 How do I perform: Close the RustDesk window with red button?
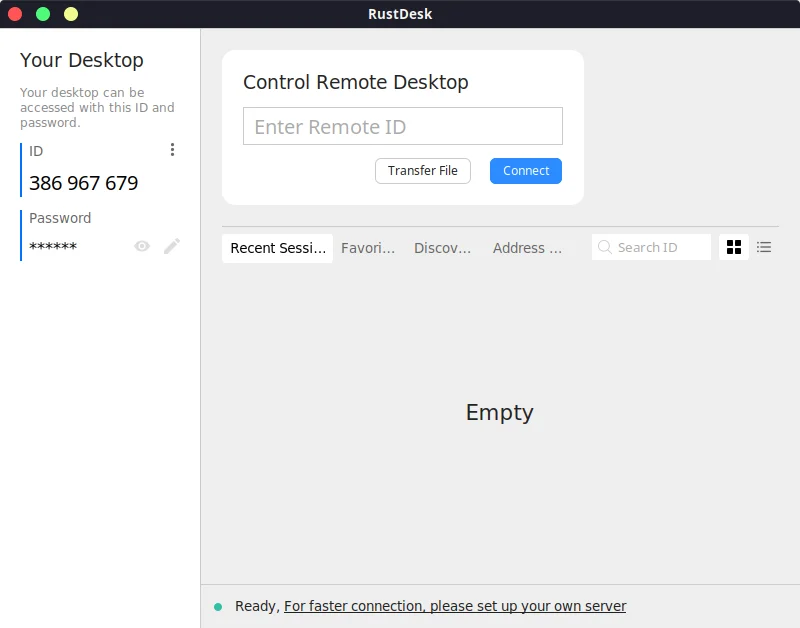(15, 14)
